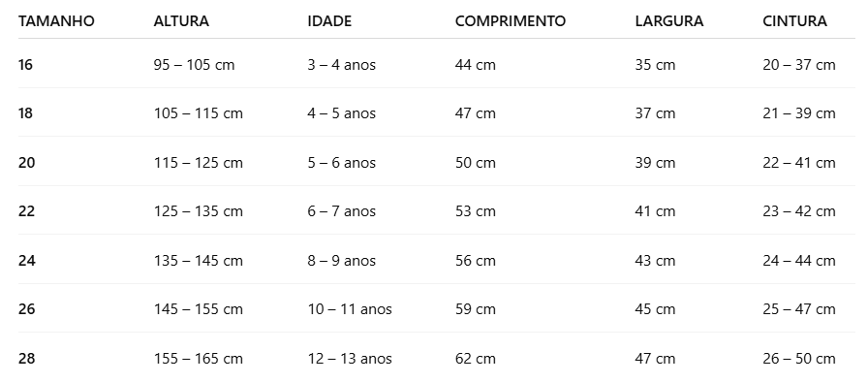868x383 pixels.
Task: Select the IDADE column header
Action: click(329, 21)
